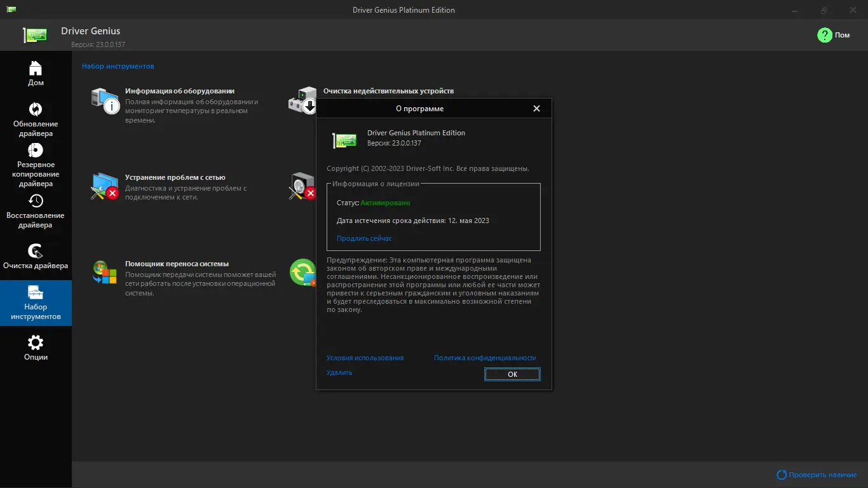The height and width of the screenshot is (488, 868).
Task: Launch the Устранение проблем с сетью tool
Action: (175, 177)
